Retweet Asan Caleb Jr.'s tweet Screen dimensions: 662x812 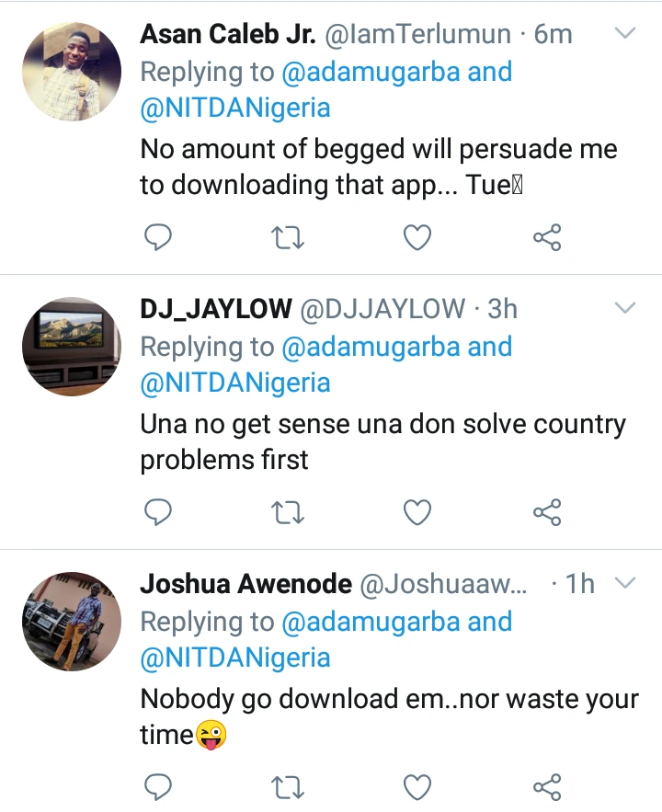(289, 238)
